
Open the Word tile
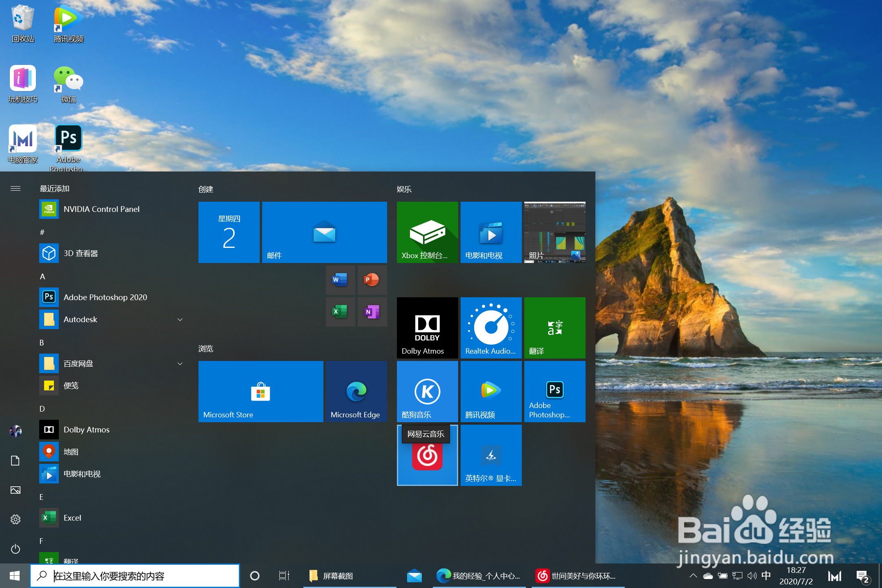click(340, 280)
